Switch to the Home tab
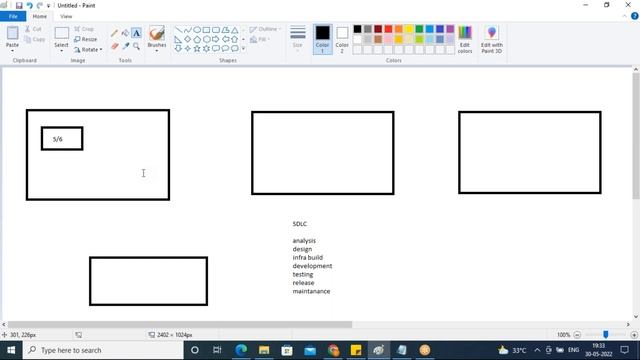 coord(40,16)
